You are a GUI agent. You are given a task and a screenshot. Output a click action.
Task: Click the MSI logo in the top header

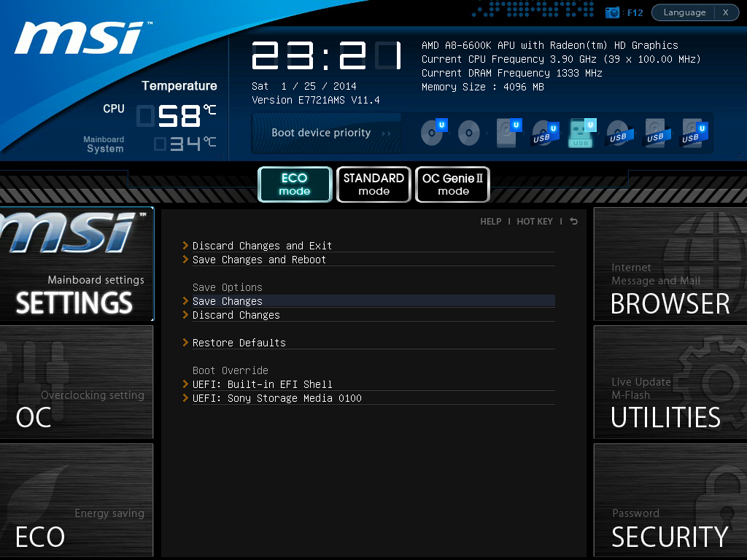point(82,38)
